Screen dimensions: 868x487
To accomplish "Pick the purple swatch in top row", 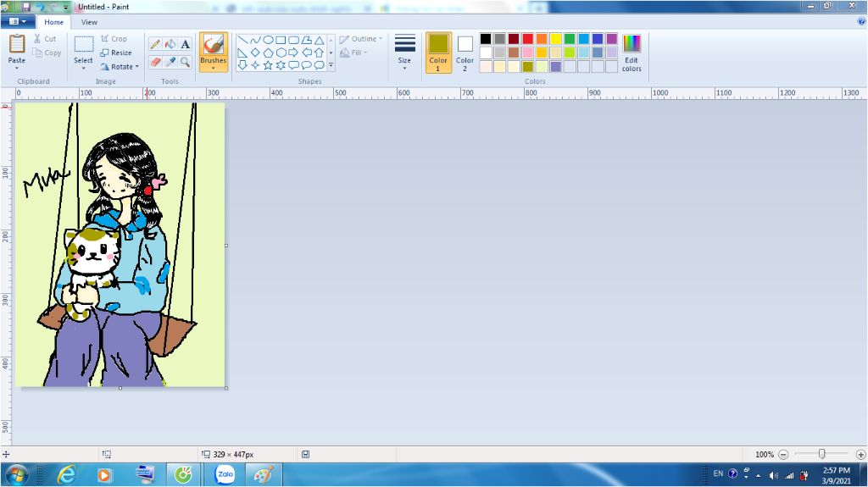I will point(612,39).
